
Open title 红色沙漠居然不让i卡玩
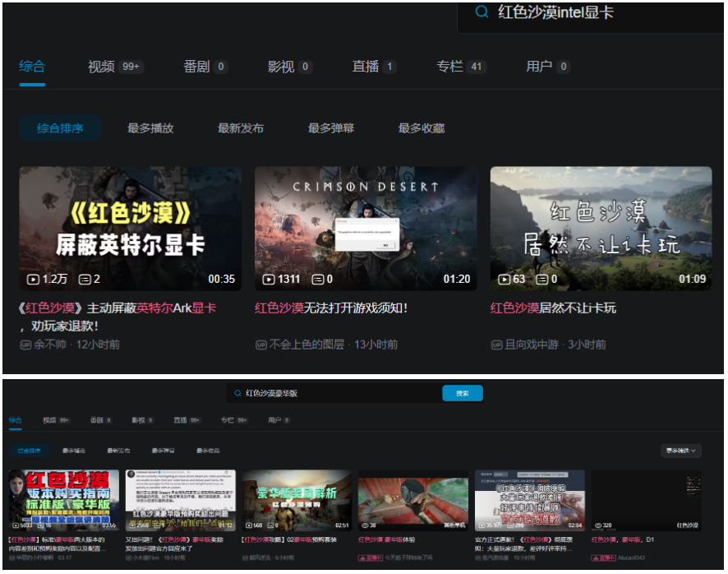(x=554, y=308)
